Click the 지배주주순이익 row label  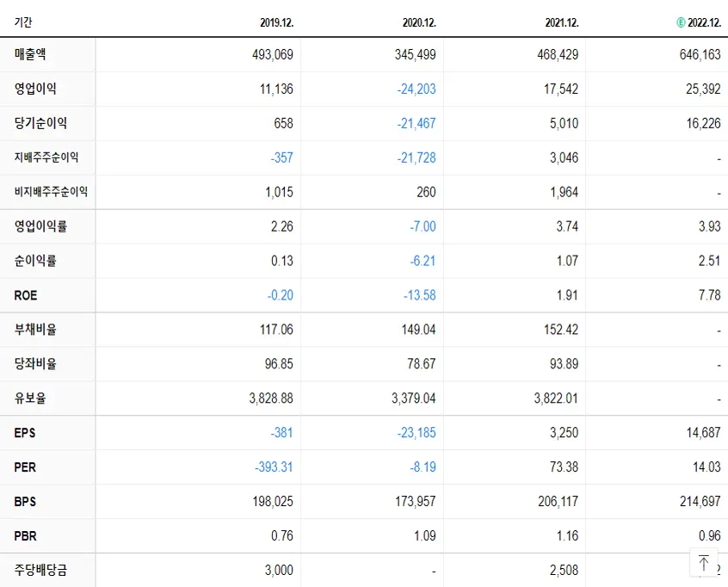[x=46, y=158]
